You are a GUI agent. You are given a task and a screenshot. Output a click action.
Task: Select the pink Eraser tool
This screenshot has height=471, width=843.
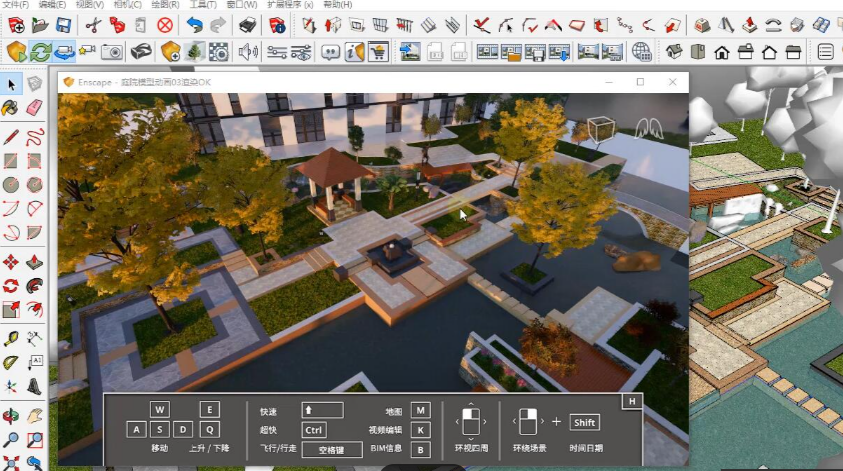pyautogui.click(x=34, y=108)
